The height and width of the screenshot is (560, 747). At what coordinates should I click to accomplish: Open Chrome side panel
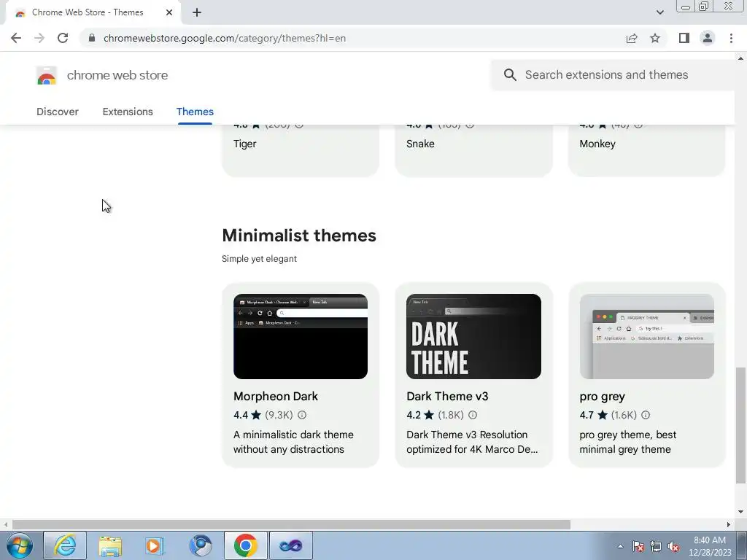[684, 38]
